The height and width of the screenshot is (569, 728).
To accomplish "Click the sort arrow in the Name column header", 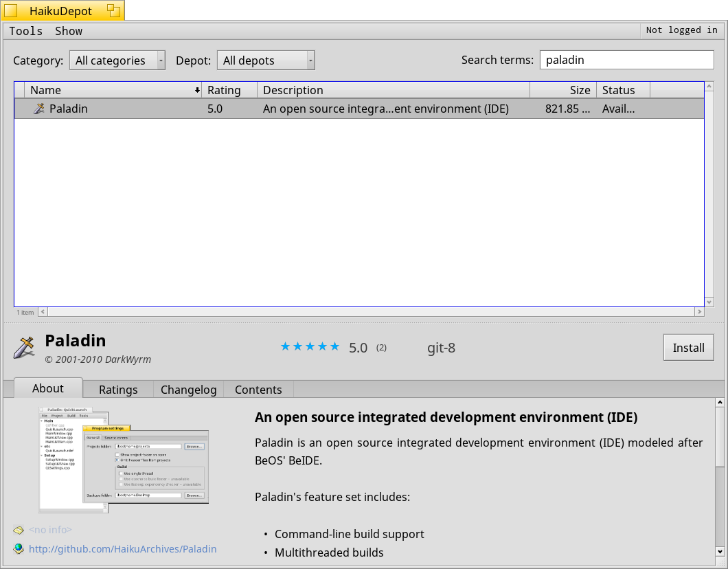I will pyautogui.click(x=197, y=90).
